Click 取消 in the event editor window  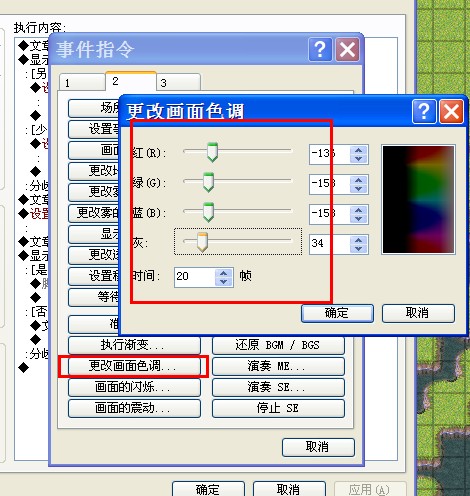[x=289, y=489]
